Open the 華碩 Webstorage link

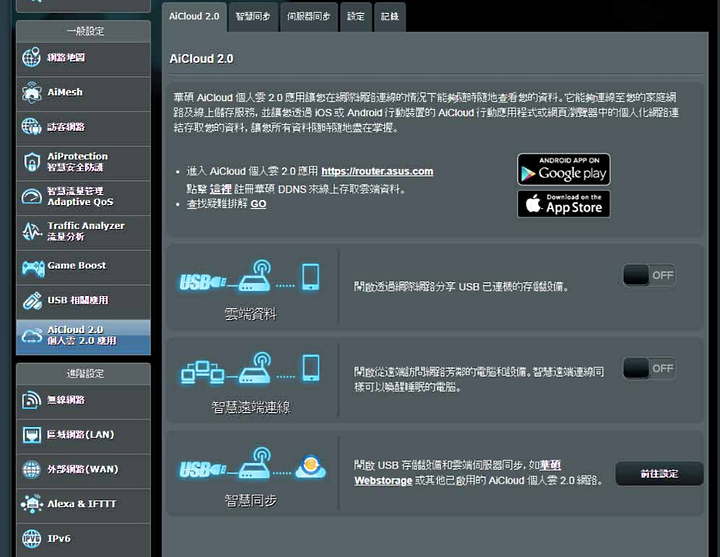pyautogui.click(x=457, y=473)
